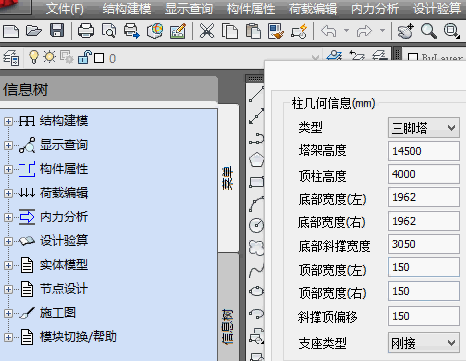Open the 构件属性 menu
The width and height of the screenshot is (466, 361).
[x=251, y=8]
